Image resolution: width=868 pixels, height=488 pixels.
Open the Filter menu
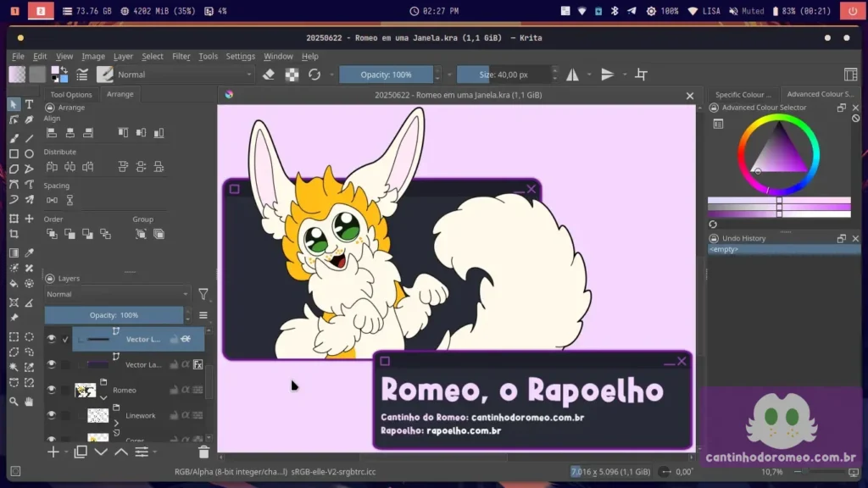181,56
